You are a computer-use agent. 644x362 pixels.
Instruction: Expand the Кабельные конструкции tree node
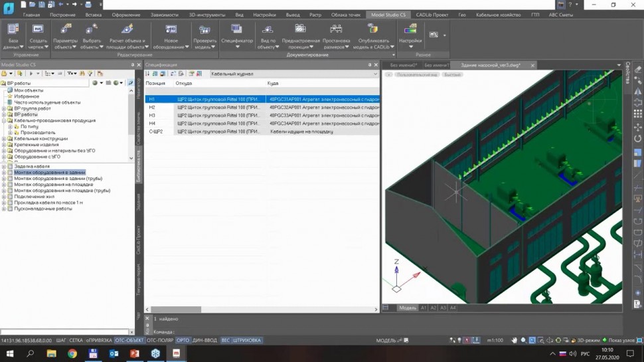pos(4,138)
